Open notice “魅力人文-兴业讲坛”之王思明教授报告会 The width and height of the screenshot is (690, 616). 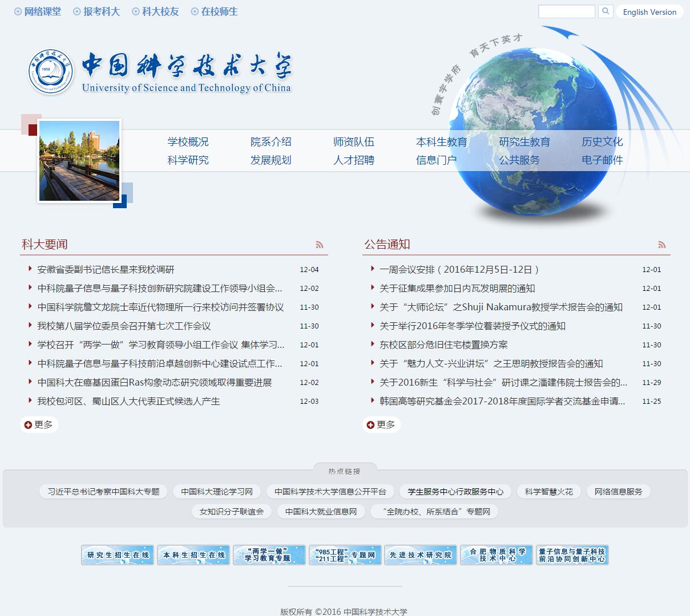pyautogui.click(x=491, y=363)
